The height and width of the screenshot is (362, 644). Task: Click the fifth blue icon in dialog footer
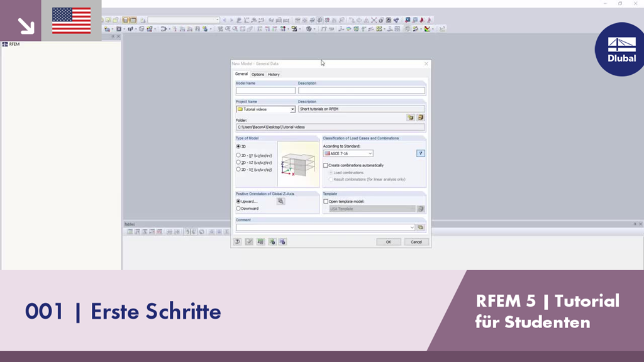282,242
